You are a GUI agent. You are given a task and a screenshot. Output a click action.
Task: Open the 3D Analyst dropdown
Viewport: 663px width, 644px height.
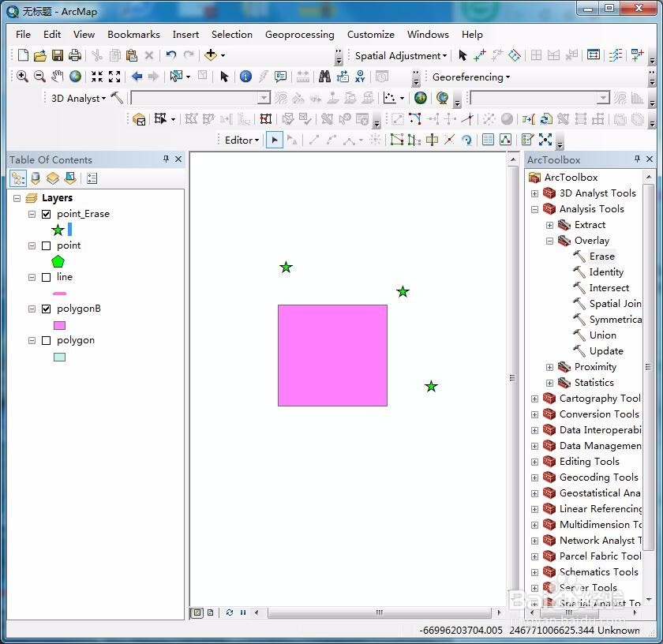(x=78, y=99)
